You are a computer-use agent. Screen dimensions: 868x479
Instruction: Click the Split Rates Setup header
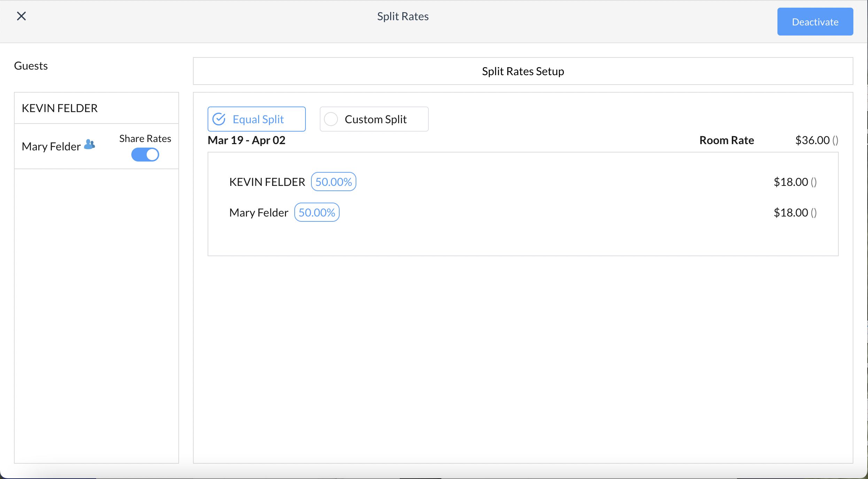click(x=523, y=71)
